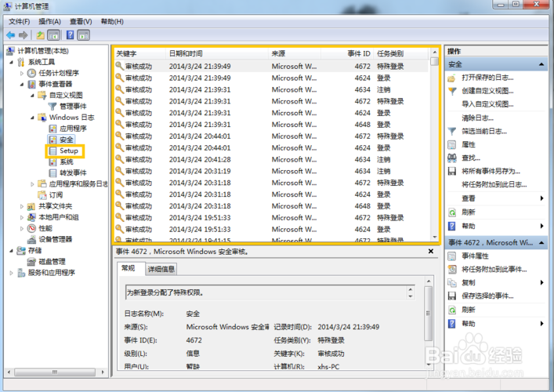This screenshot has width=554, height=392.
Task: Select 事件查看器 node icon
Action: (x=31, y=84)
